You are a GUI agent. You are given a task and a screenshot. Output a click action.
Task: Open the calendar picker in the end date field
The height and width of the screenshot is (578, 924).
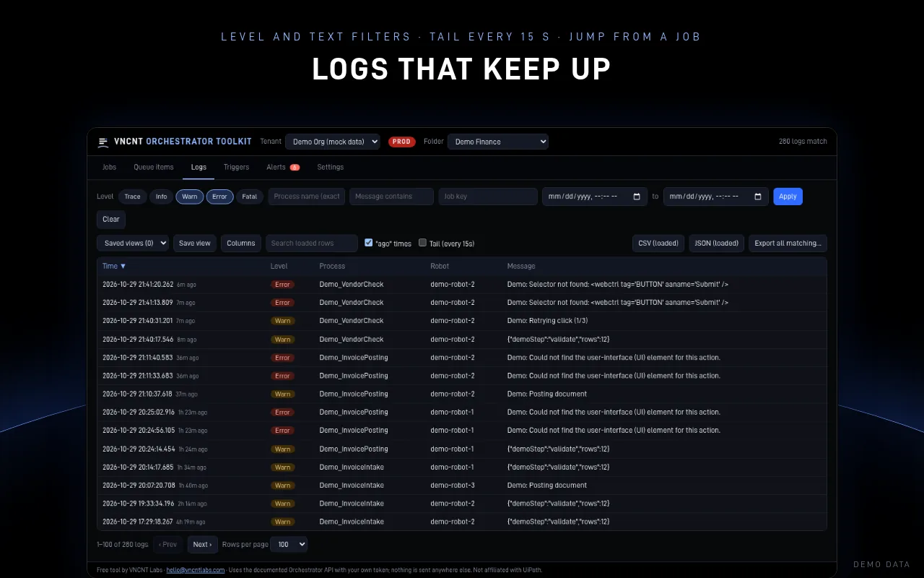point(758,197)
